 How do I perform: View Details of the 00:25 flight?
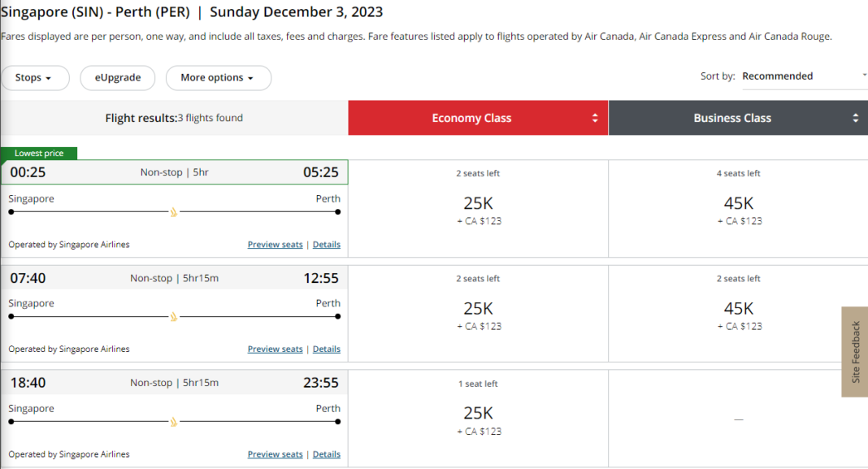327,245
